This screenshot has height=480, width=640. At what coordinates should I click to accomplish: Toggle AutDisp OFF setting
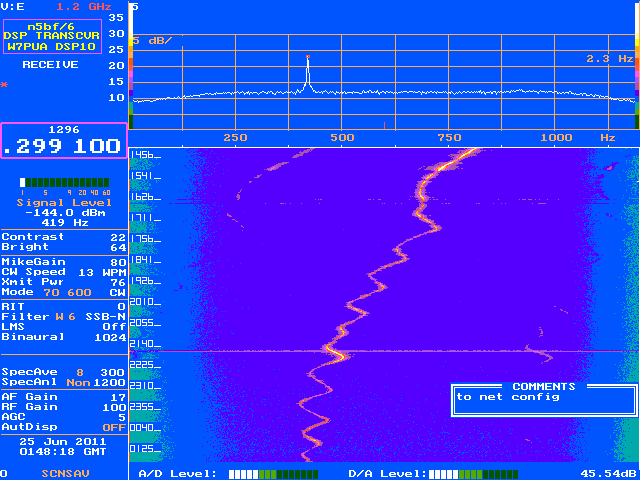[x=64, y=427]
